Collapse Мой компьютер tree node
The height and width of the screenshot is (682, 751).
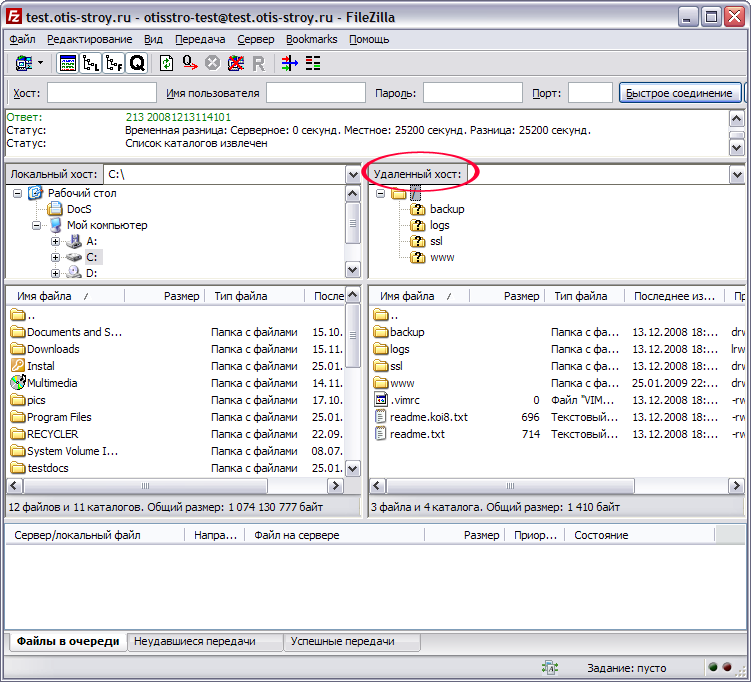tap(36, 225)
